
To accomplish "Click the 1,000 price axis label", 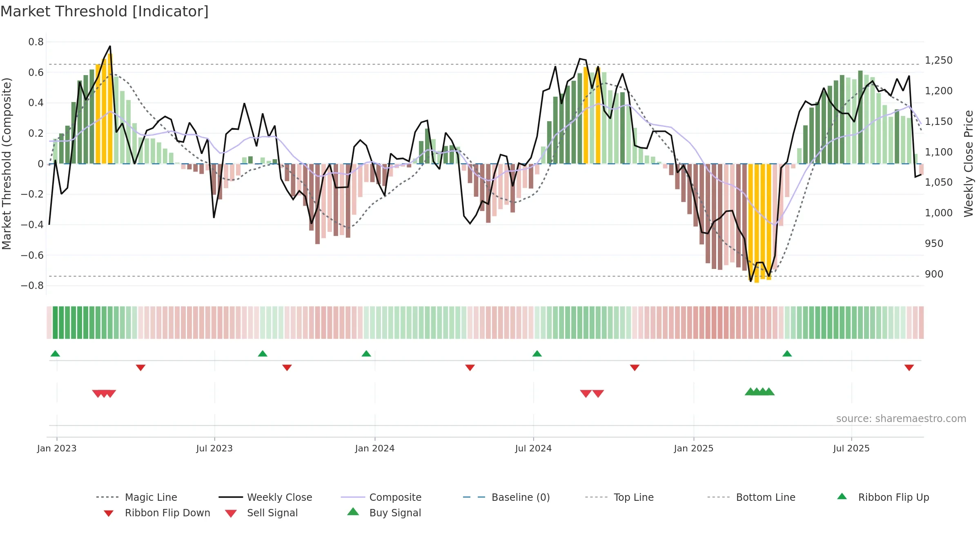I will (x=939, y=213).
